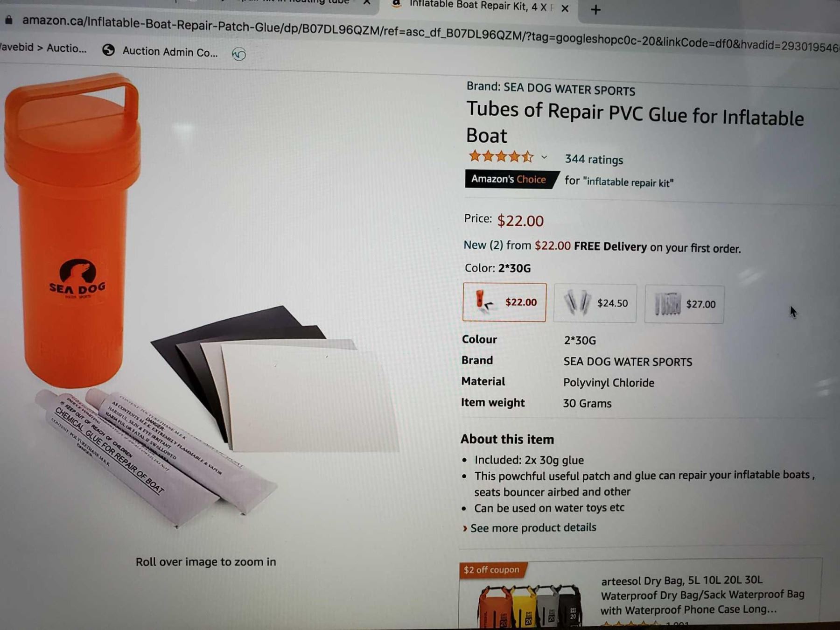Click the circular swirl bookmark icon

238,54
